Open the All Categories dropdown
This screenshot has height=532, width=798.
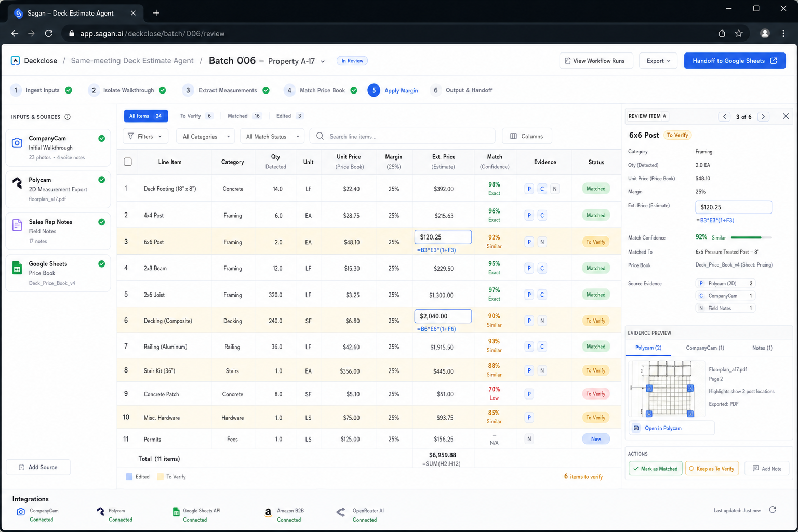tap(206, 137)
